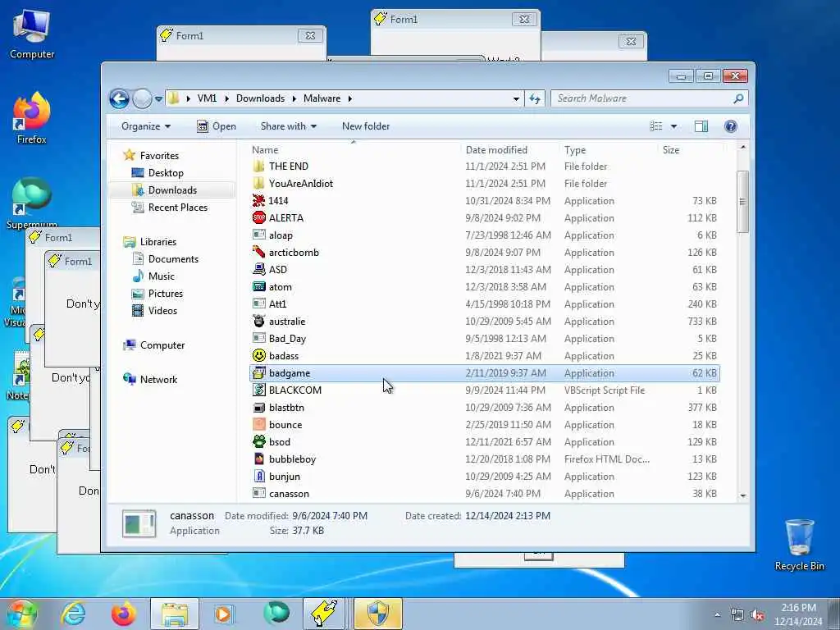Select the atom file icon

[x=258, y=287]
